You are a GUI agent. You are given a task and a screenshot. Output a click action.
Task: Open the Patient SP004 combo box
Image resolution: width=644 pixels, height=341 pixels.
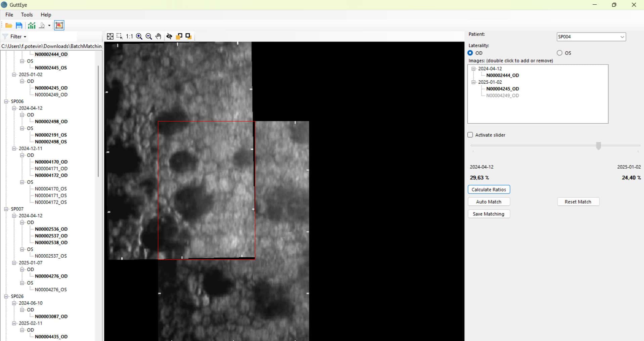coord(591,37)
